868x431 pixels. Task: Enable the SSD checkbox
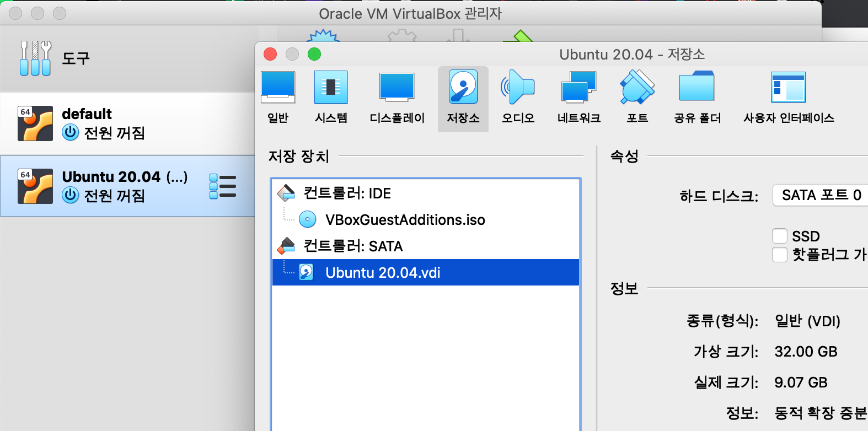coord(780,236)
